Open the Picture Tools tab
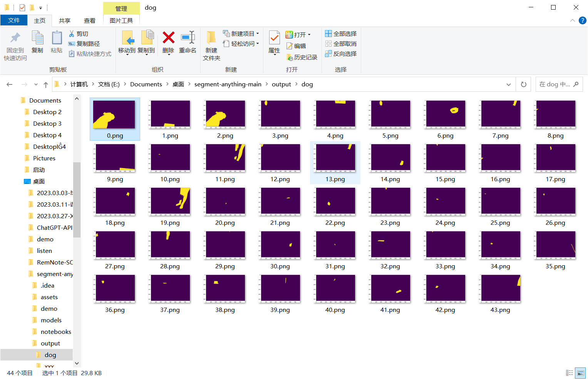Screen dimensions: 588x379 pos(121,20)
